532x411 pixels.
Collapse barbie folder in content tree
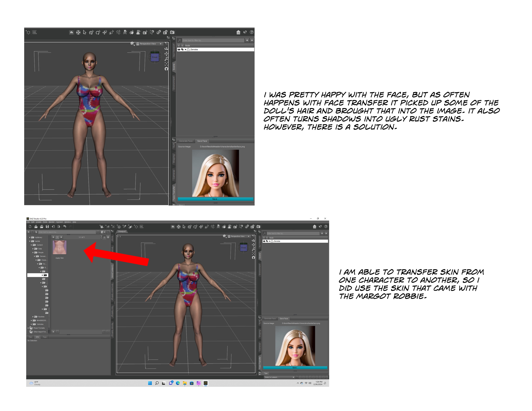tap(30, 241)
